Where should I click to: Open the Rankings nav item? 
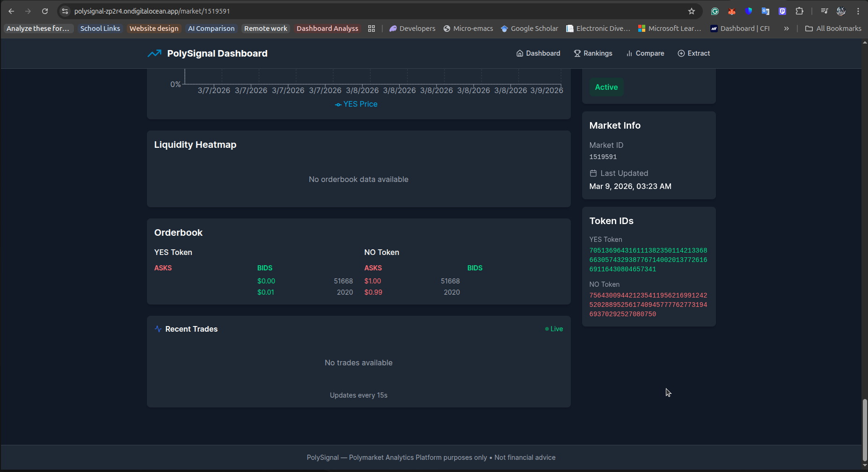coord(593,53)
